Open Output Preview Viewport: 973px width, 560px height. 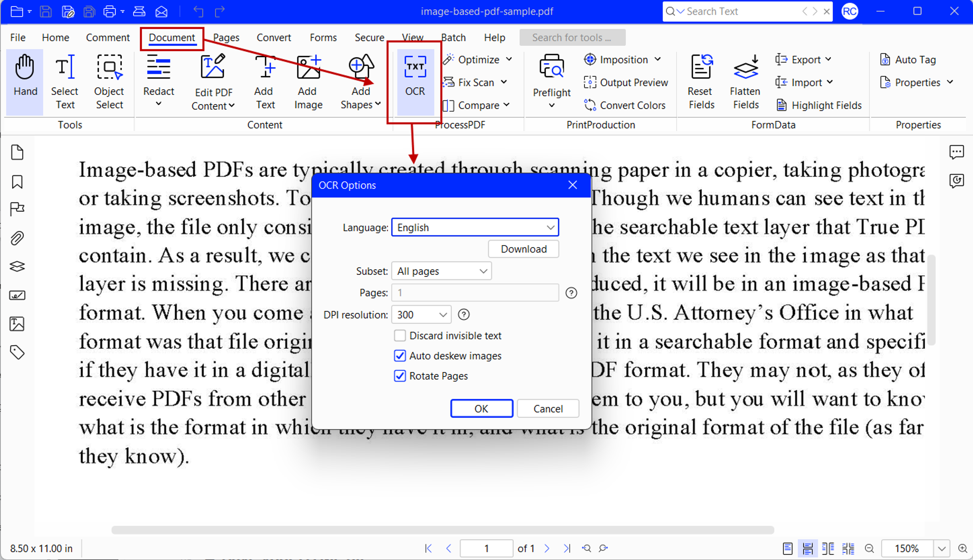tap(626, 82)
